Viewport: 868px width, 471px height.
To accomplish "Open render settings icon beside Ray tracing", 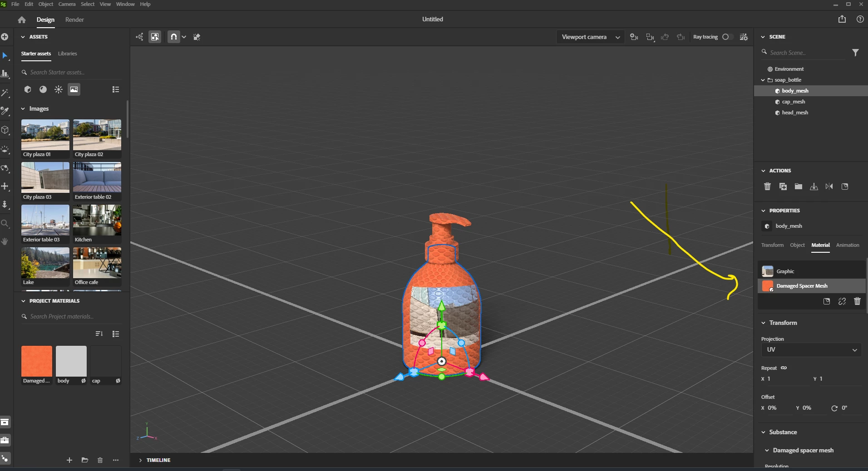I will tap(744, 37).
